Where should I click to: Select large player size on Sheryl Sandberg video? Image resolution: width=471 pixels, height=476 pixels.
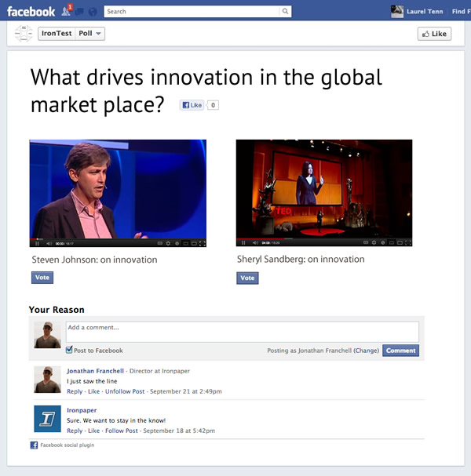coord(400,242)
